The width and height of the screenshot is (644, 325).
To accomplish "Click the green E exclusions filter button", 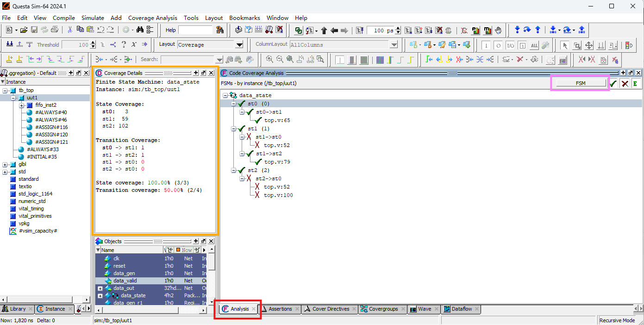I will tap(635, 84).
